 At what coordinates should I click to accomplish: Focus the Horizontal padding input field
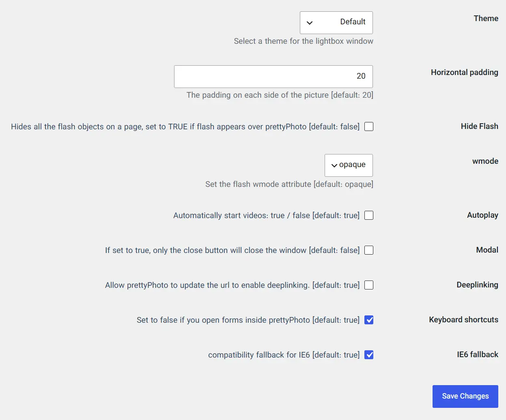[273, 77]
